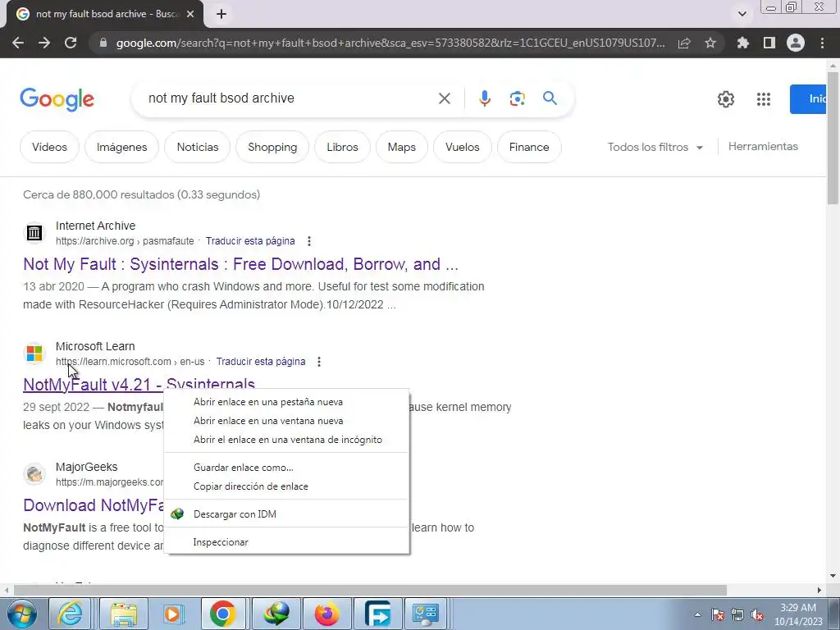Open 'Download NotMyFault' MajorGeeks result
This screenshot has height=630, width=840.
pos(94,505)
